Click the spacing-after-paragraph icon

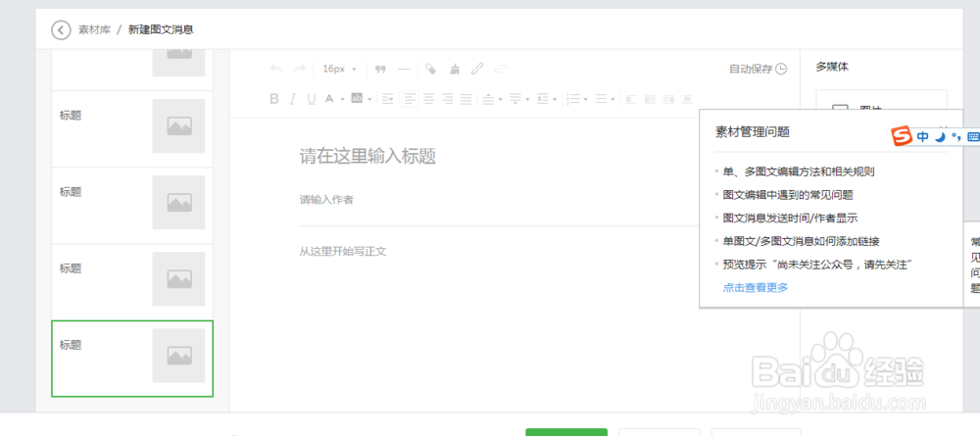(515, 99)
